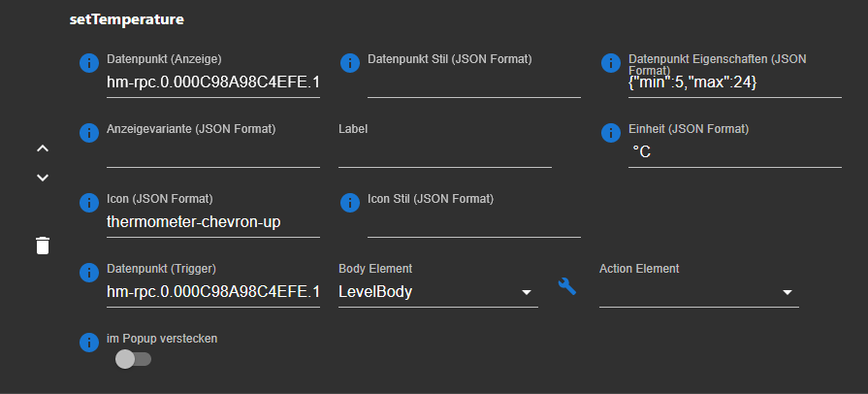Open Body Element settings via wrench icon
Screen dimensions: 868x394
pos(567,286)
